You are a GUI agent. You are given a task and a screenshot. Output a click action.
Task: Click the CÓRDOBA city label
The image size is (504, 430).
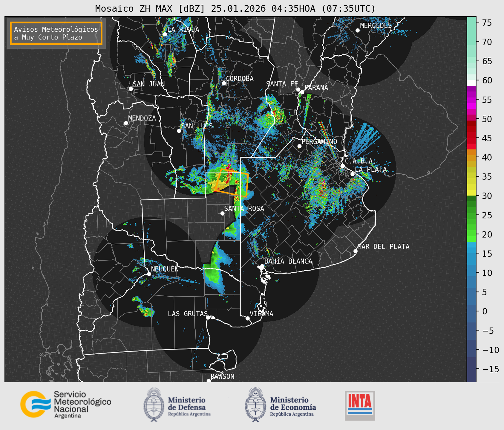coord(240,78)
